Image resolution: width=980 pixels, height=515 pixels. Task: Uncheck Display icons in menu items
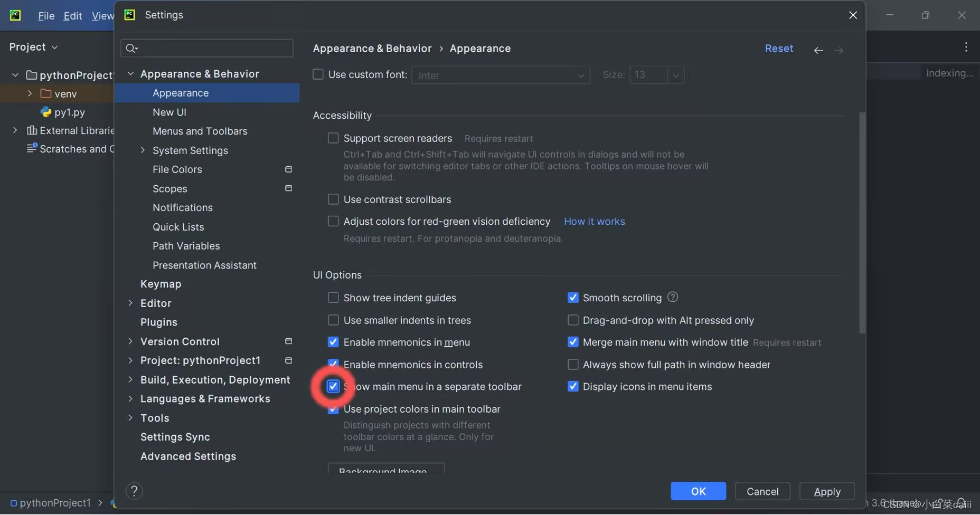pyautogui.click(x=573, y=386)
